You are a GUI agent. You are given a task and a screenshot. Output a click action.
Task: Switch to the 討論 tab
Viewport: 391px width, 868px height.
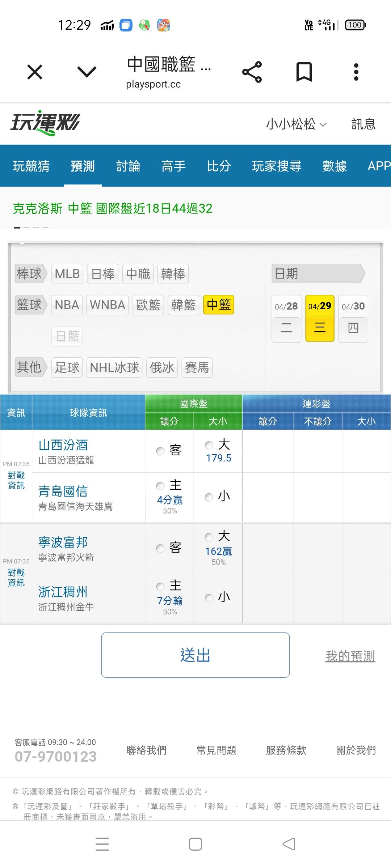coord(128,166)
